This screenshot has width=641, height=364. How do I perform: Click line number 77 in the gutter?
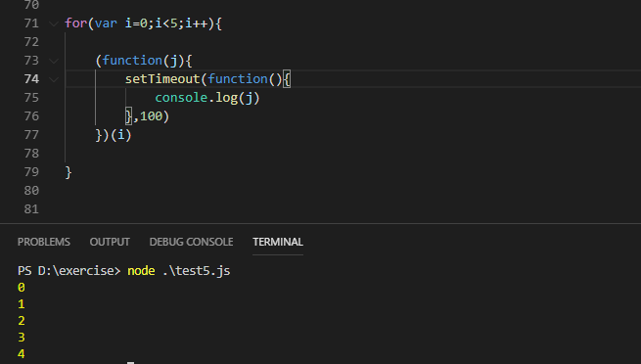(31, 135)
